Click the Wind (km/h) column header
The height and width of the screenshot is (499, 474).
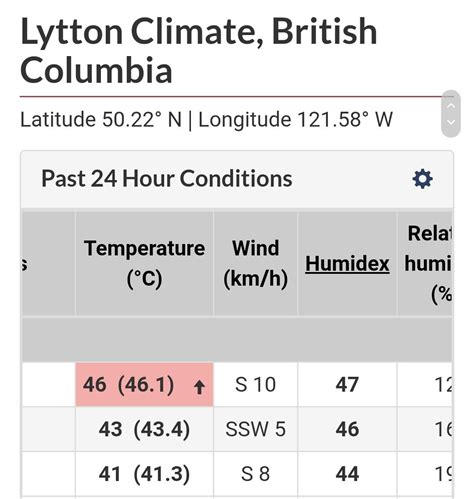[x=255, y=263]
